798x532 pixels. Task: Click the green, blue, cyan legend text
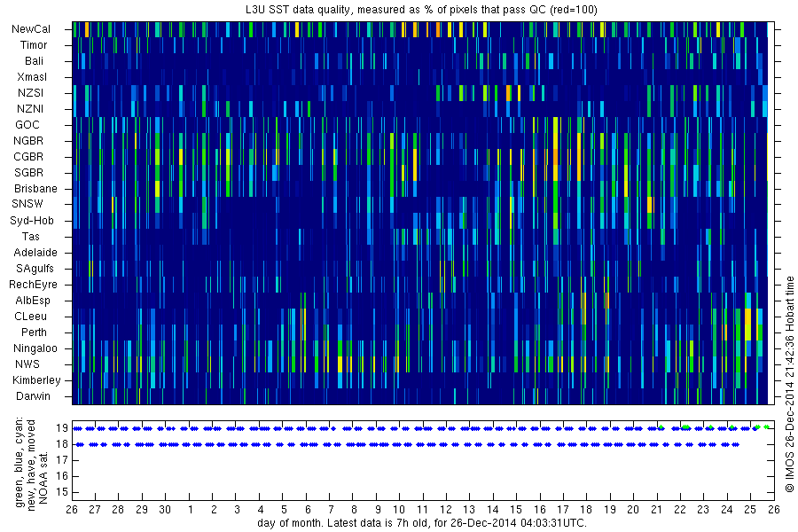click(20, 463)
